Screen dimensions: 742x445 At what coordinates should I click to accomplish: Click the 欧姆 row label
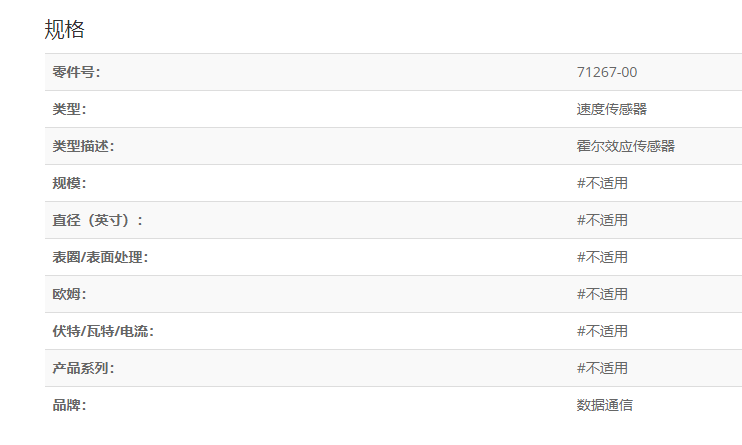click(69, 294)
